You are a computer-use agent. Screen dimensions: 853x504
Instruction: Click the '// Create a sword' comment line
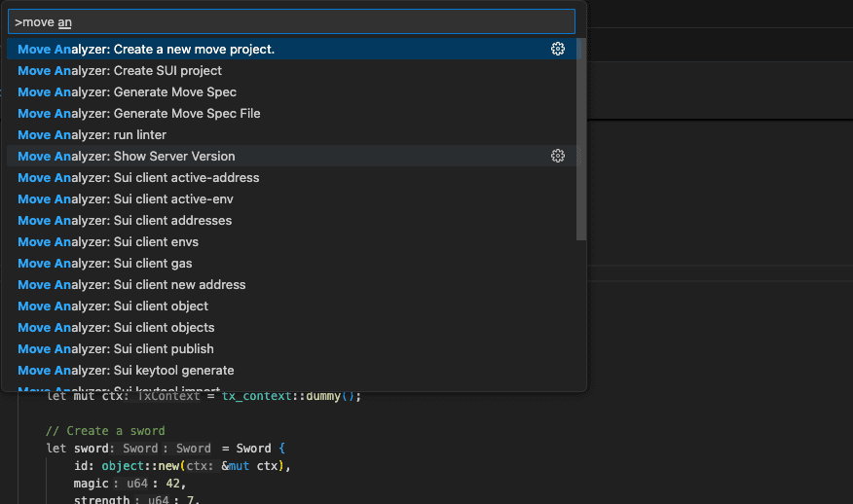click(x=105, y=431)
